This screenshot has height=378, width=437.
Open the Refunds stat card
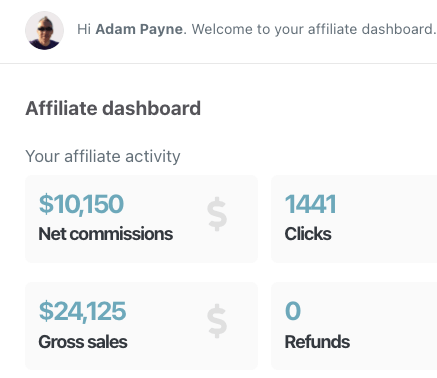[354, 326]
